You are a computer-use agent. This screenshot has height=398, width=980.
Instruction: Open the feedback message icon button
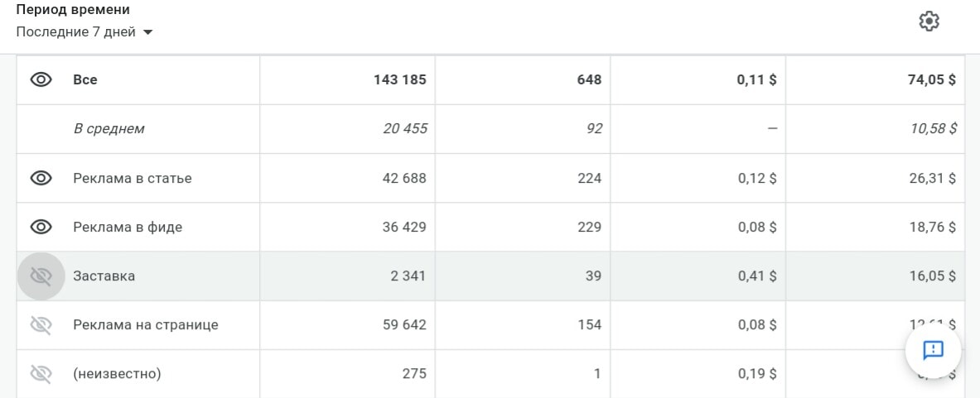point(933,350)
